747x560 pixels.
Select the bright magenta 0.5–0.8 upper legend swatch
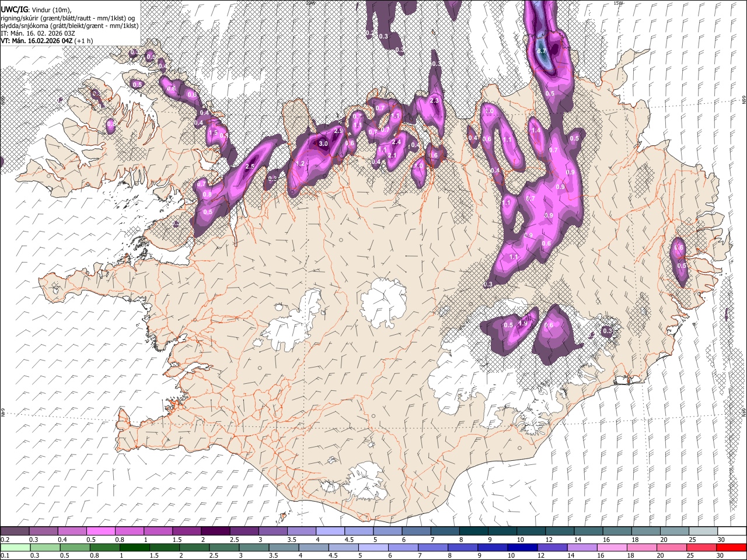coord(100,531)
